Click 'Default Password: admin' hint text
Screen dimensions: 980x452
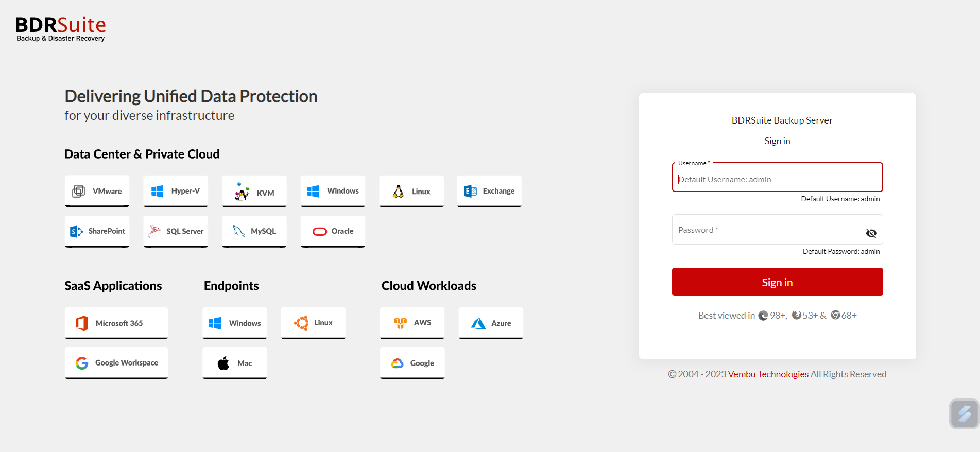coord(841,251)
